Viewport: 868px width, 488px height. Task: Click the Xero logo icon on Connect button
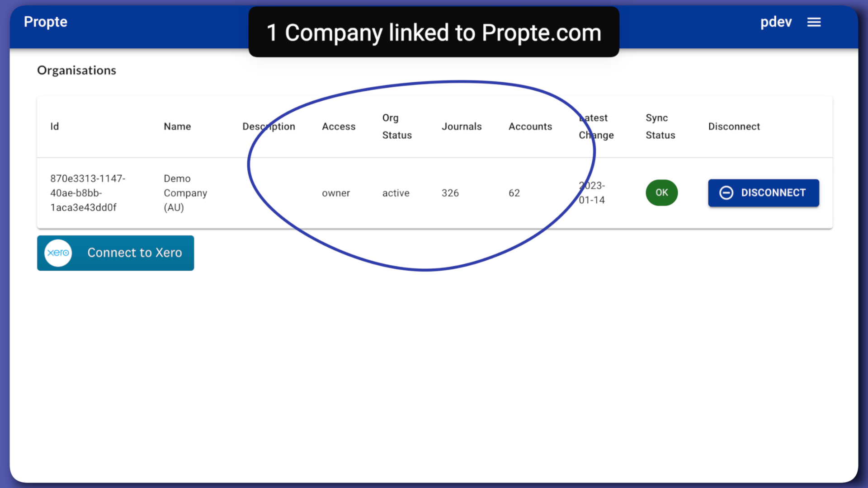tap(58, 252)
